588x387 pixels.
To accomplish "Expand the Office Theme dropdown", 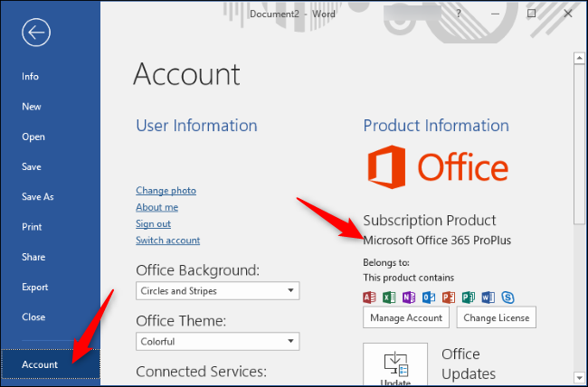I will click(217, 341).
